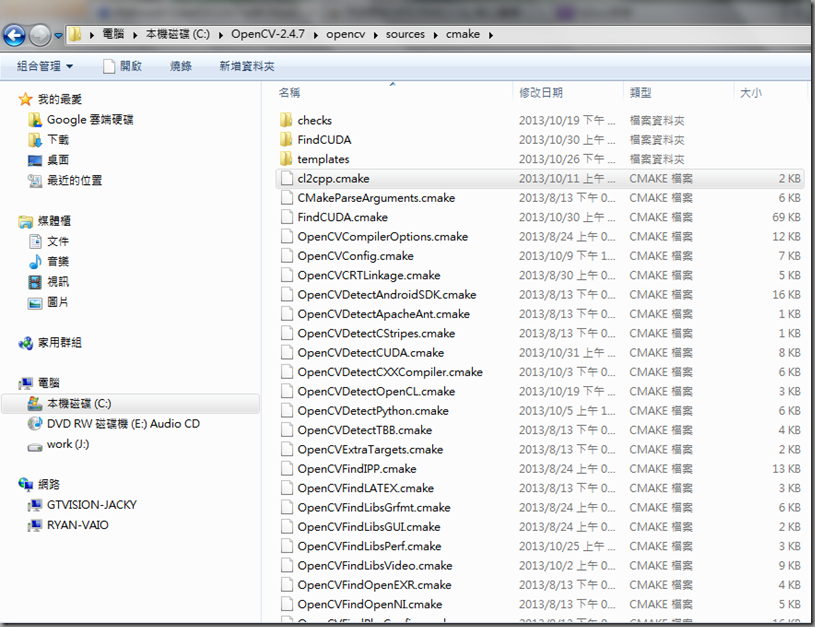Select the 電腦 icon in sidebar
The image size is (815, 627).
(x=25, y=383)
